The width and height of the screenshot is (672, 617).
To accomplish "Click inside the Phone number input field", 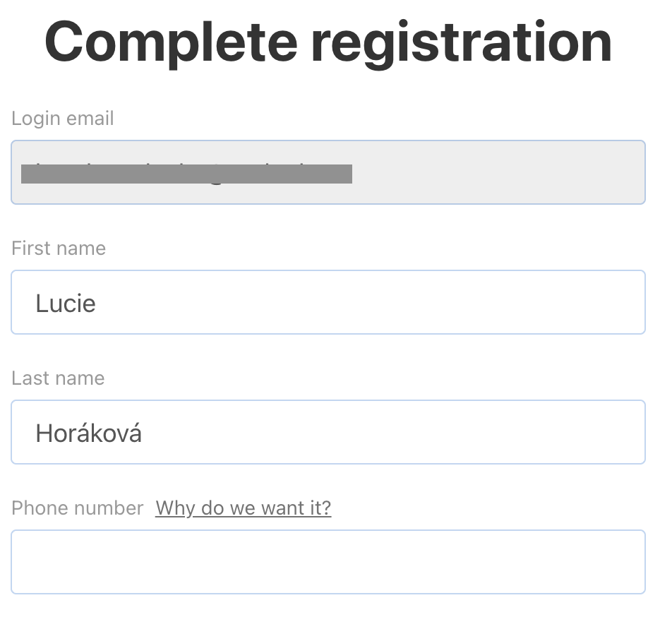I will (x=328, y=561).
